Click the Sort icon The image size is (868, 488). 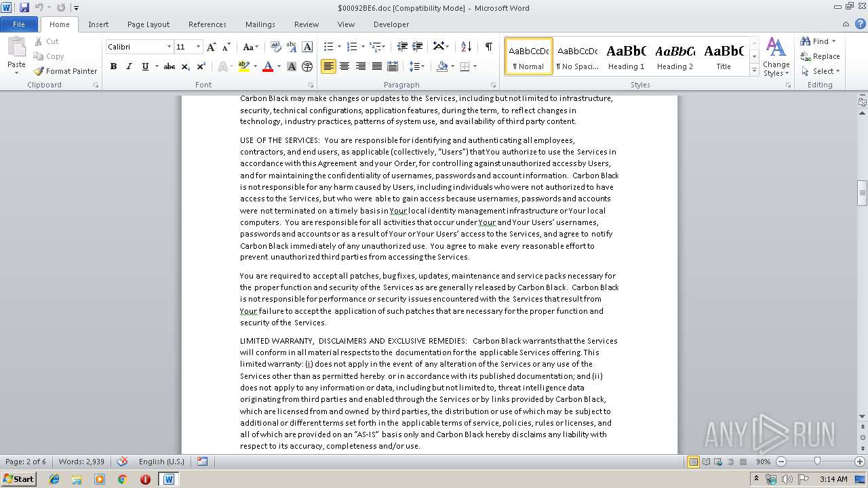pyautogui.click(x=466, y=47)
